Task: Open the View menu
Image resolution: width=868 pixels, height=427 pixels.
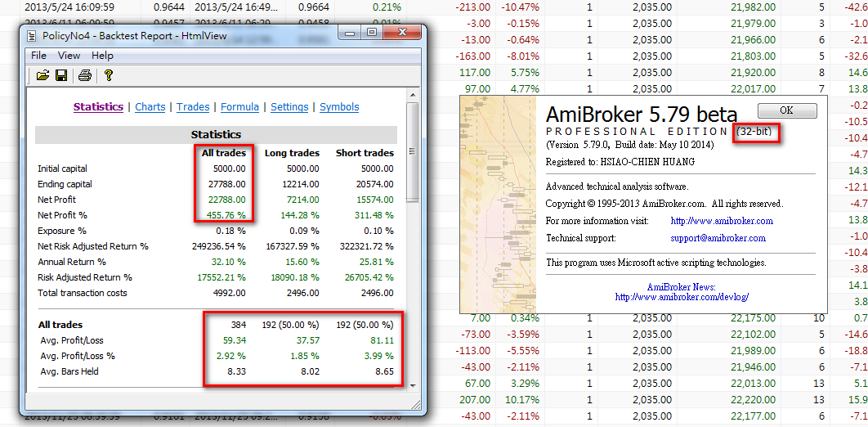Action: coord(69,56)
